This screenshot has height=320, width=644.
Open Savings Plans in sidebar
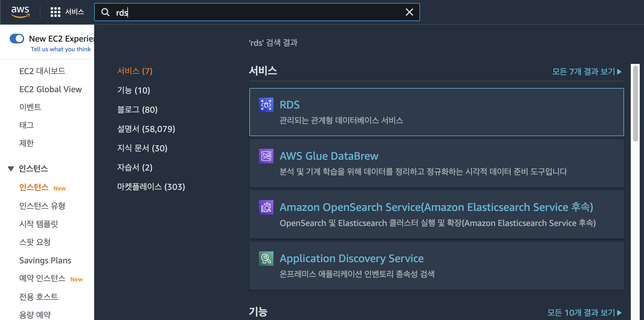pos(45,260)
